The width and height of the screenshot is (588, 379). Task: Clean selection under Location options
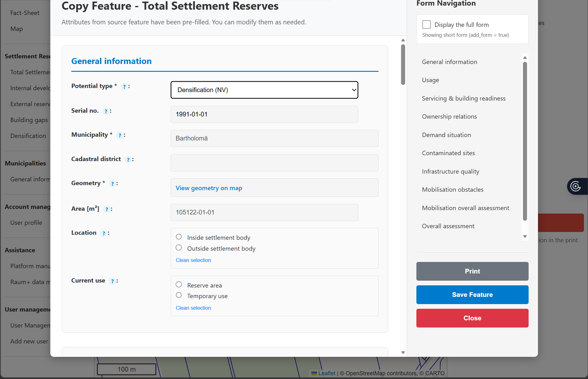pos(193,260)
